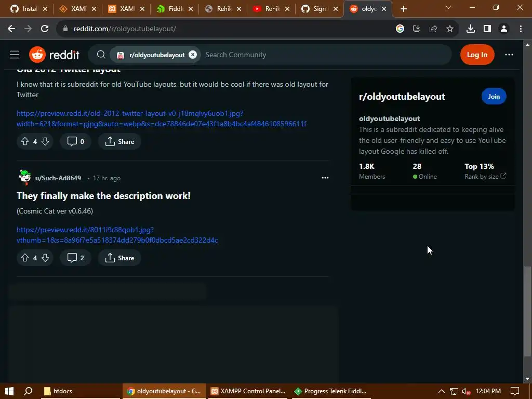Share the 'description work' post
The image size is (532, 399).
(119, 258)
